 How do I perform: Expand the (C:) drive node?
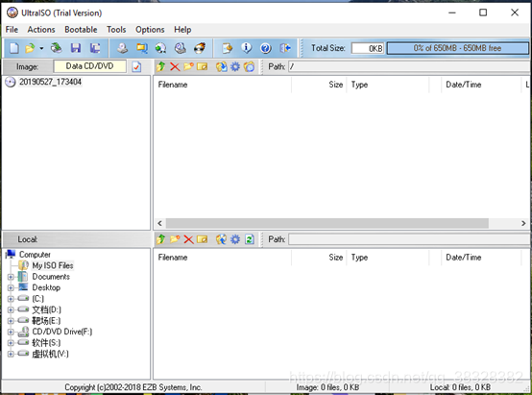click(x=11, y=299)
